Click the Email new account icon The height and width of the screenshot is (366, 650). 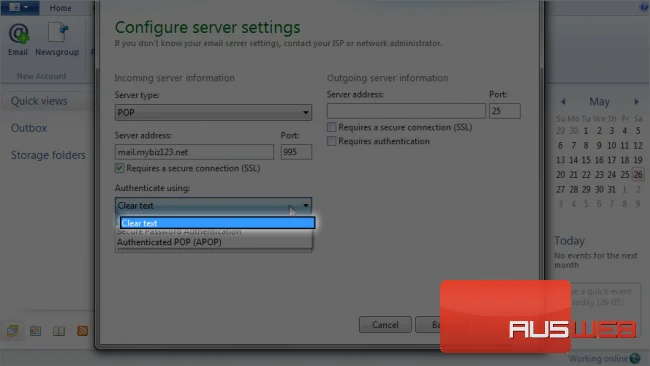[18, 39]
